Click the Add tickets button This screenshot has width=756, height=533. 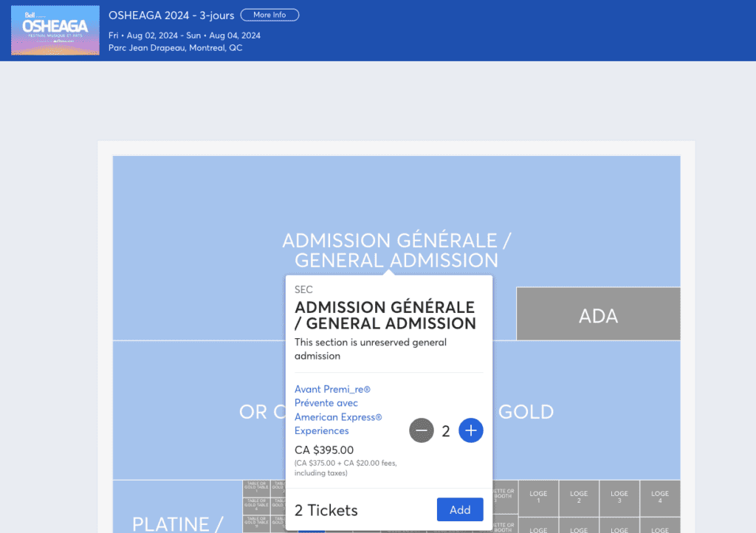[x=460, y=509]
